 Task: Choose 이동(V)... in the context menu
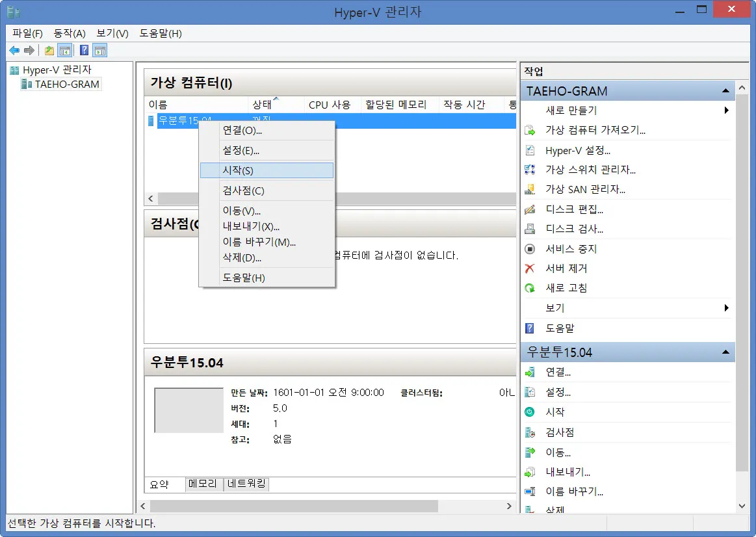coord(267,211)
